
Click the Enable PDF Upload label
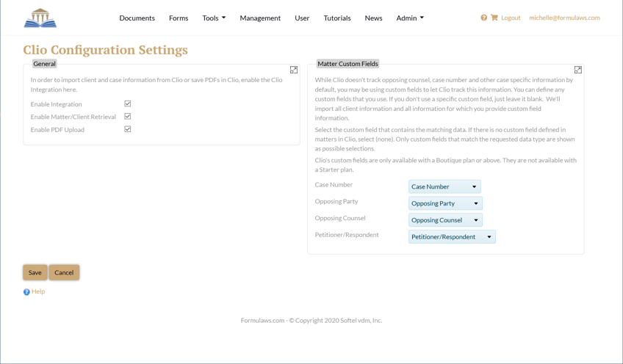[x=57, y=130]
